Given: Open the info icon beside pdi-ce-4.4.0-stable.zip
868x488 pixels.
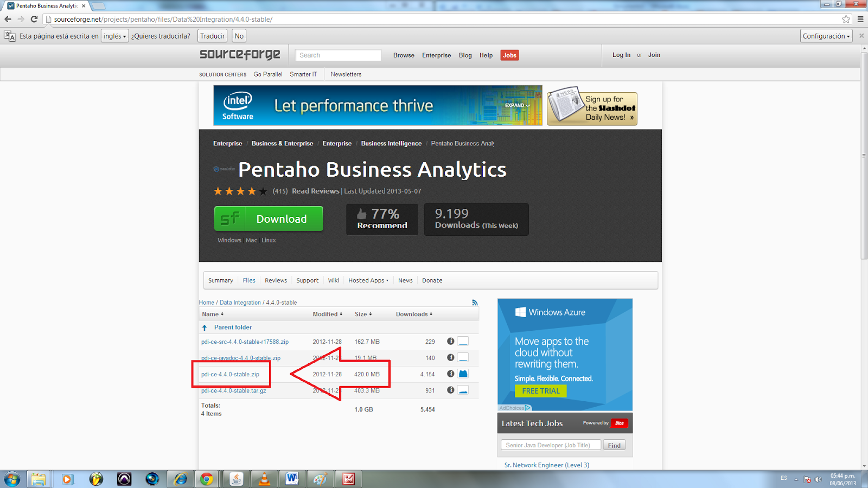Looking at the screenshot, I should [451, 374].
